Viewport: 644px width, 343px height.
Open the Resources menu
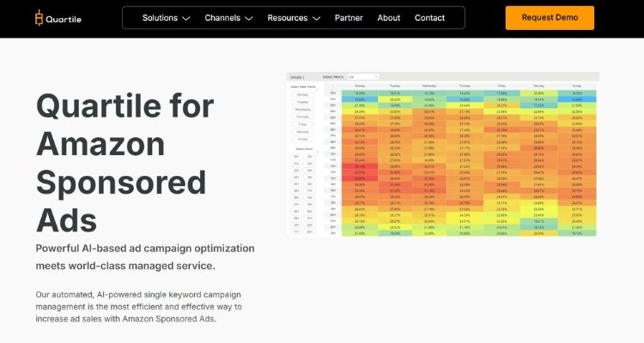(288, 18)
